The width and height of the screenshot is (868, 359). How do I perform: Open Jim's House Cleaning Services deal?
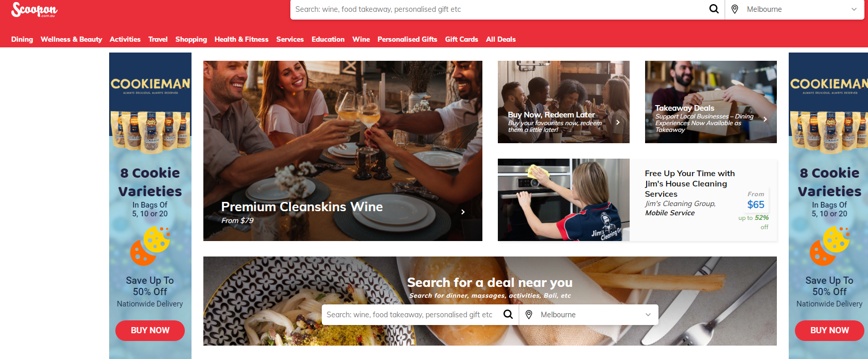tap(689, 184)
